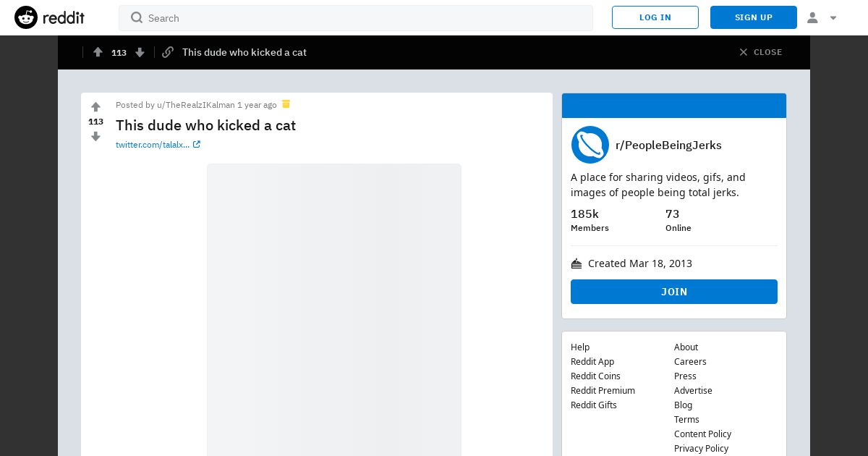Expand the user dropdown arrow at top right

833,18
